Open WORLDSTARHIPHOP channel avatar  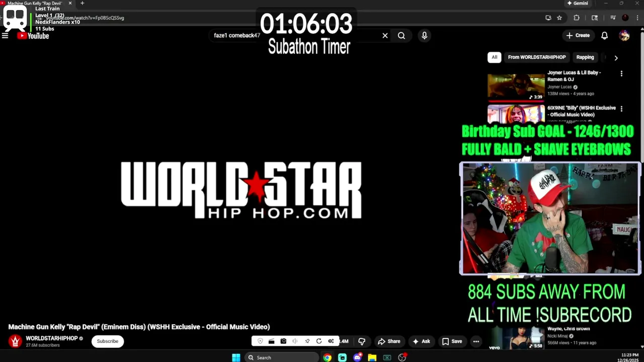tap(15, 341)
